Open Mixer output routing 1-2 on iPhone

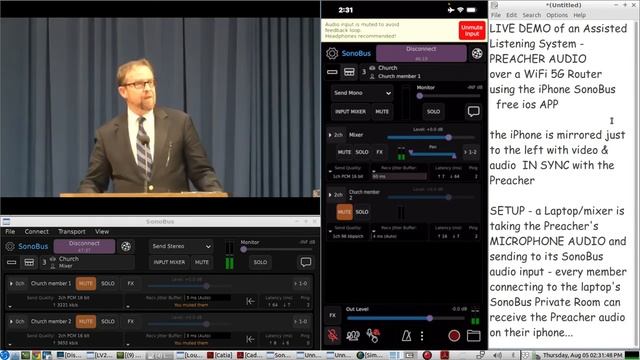point(470,152)
